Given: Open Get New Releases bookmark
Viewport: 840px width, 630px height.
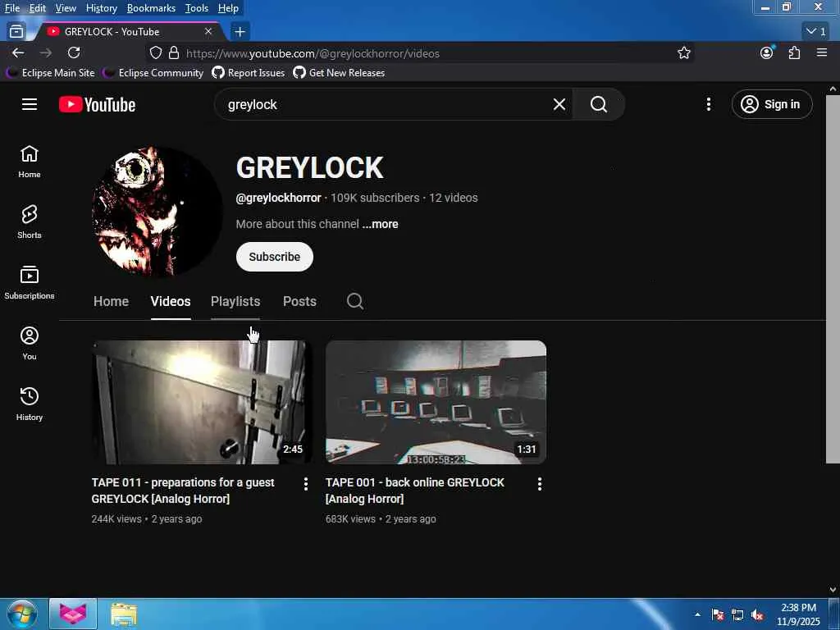Looking at the screenshot, I should 339,73.
